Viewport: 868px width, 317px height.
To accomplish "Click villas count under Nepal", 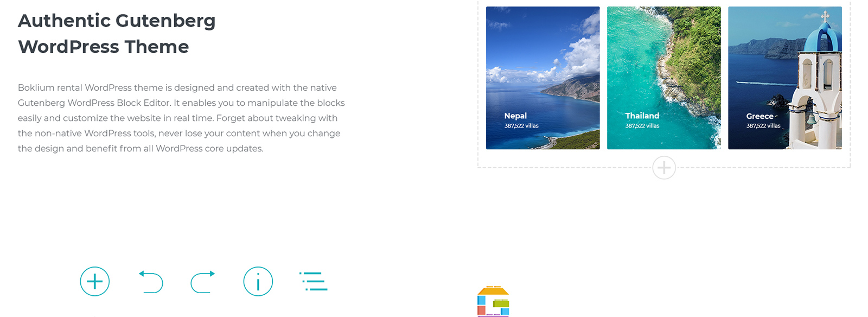I will point(521,126).
